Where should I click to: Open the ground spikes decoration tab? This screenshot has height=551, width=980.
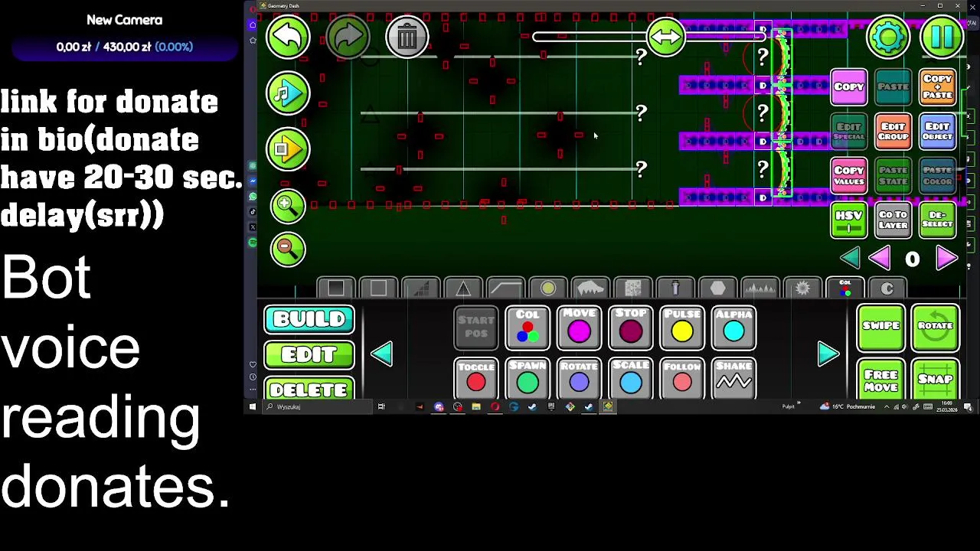point(760,288)
